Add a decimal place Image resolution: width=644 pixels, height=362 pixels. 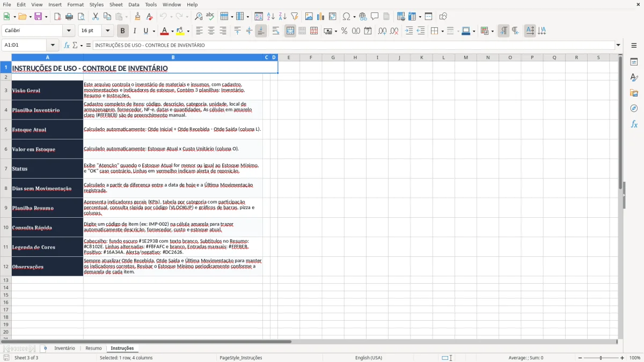coord(382,31)
